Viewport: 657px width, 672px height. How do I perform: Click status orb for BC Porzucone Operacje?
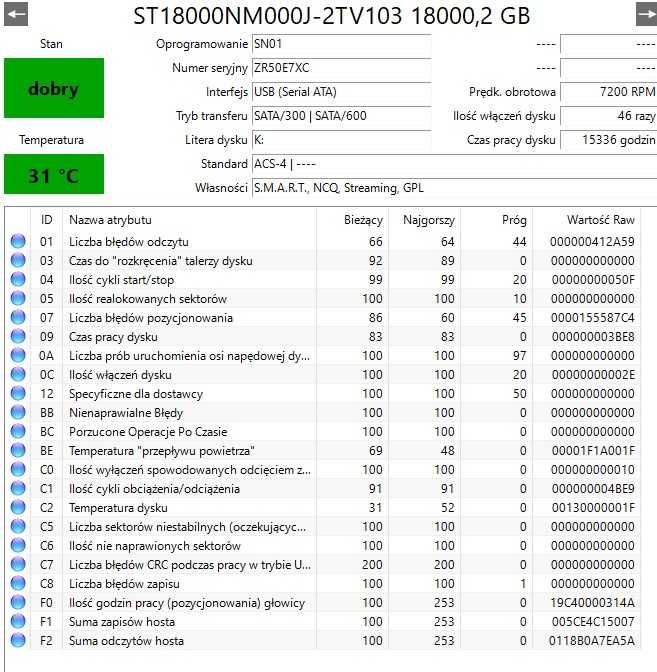pyautogui.click(x=18, y=431)
